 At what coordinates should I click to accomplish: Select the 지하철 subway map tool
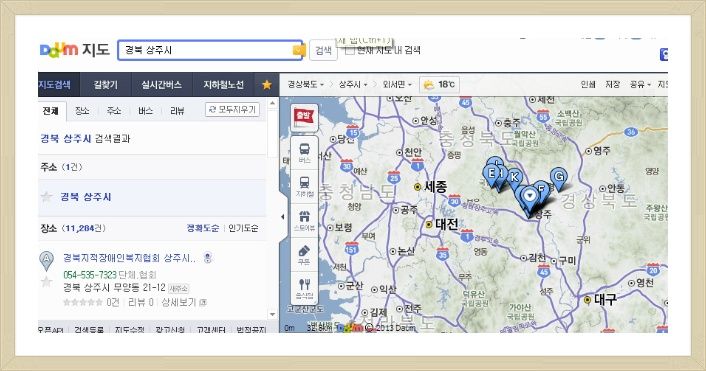(304, 187)
